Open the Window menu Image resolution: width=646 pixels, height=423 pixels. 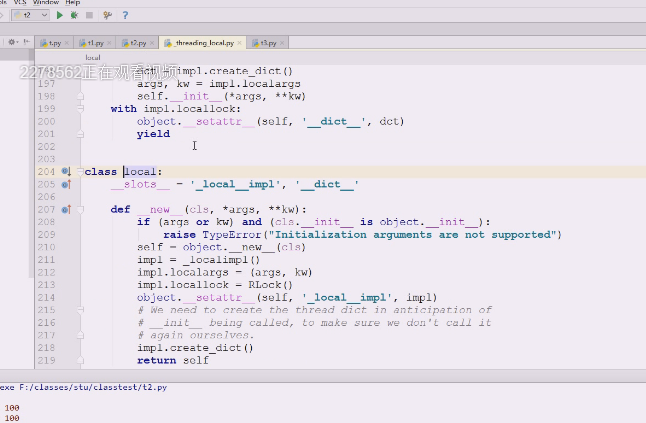click(x=45, y=2)
